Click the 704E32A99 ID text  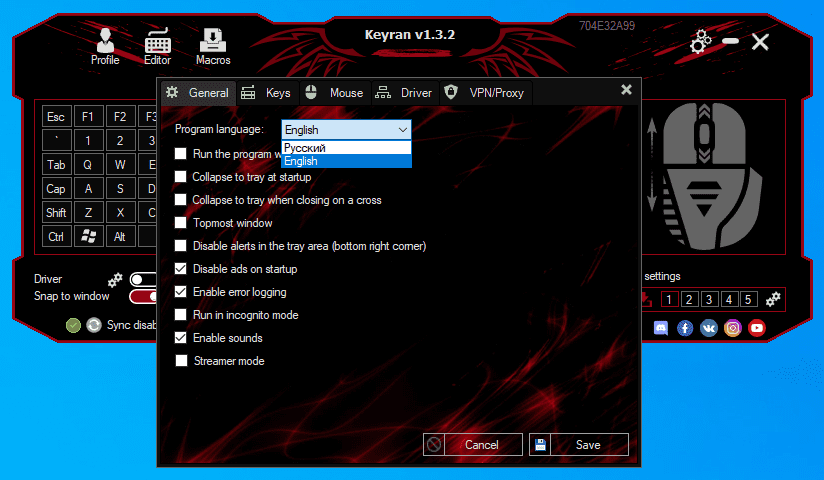tap(607, 26)
